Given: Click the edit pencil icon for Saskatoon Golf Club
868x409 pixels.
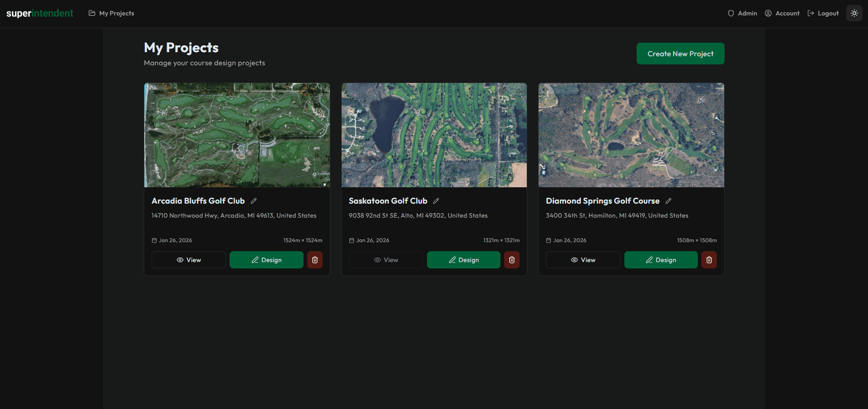Looking at the screenshot, I should click(436, 200).
